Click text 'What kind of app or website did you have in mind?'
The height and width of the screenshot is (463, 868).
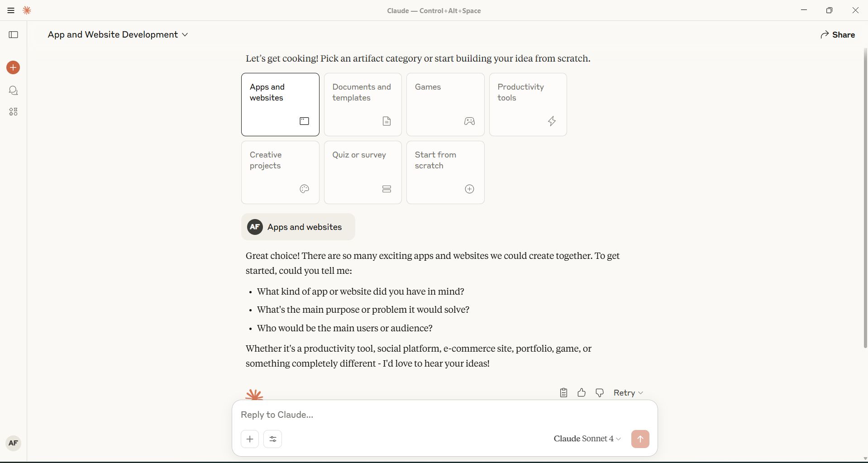(361, 291)
